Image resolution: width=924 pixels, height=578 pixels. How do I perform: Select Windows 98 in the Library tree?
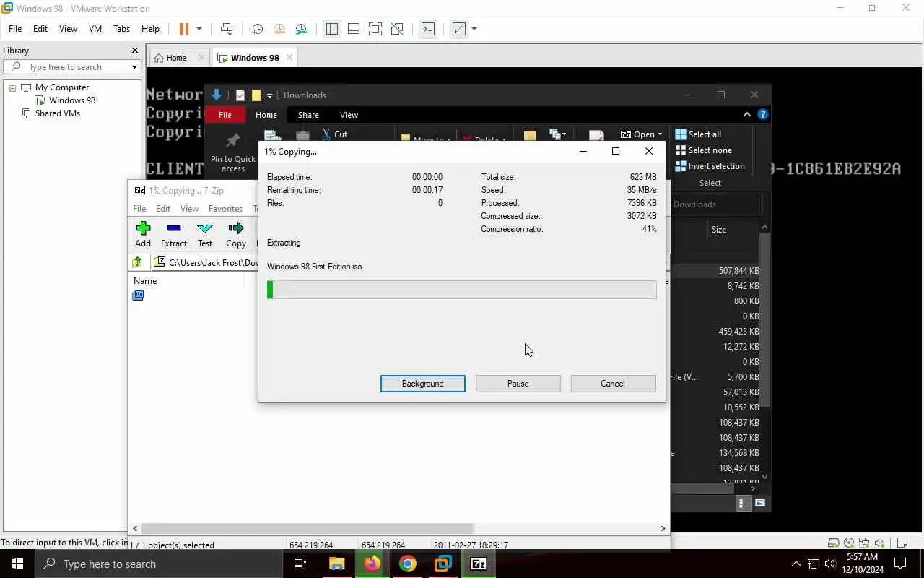[71, 100]
